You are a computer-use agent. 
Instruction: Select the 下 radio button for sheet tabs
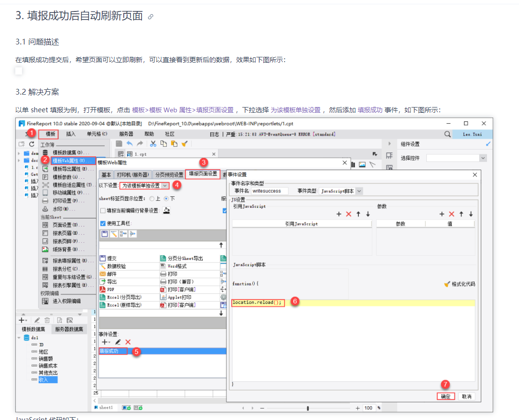166,199
